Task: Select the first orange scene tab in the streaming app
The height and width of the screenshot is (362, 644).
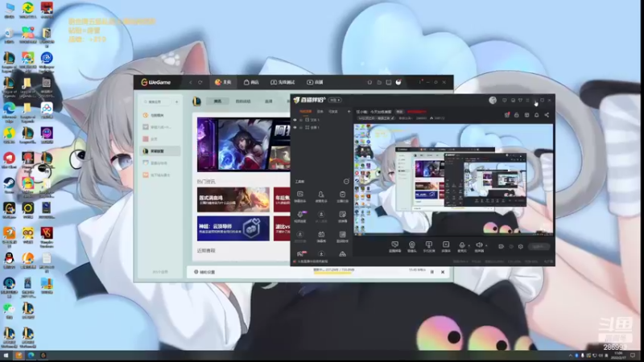Action: 305,111
